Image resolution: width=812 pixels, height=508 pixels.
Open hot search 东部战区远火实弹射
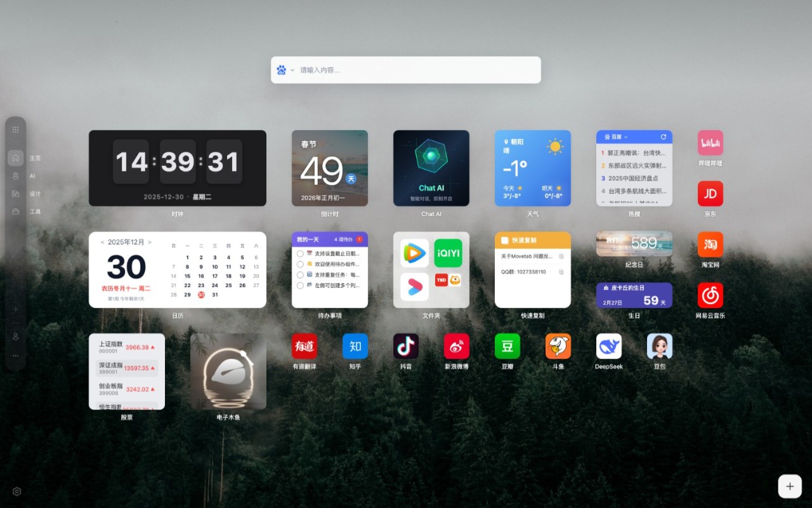click(634, 166)
